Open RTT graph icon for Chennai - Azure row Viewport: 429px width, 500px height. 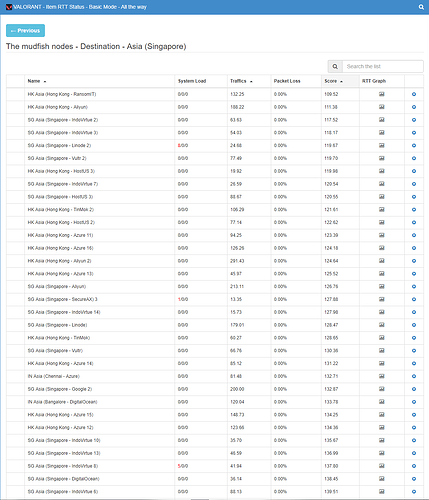point(382,376)
